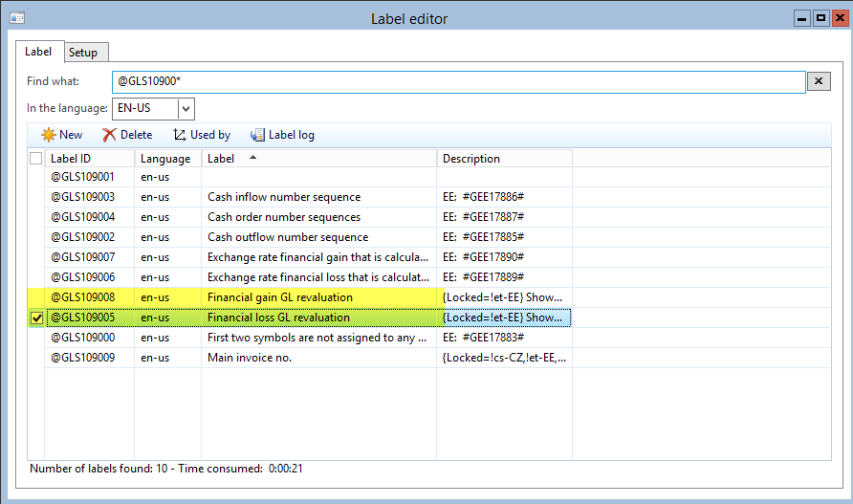Minimize the Label editor window
Image resolution: width=853 pixels, height=504 pixels.
(802, 18)
